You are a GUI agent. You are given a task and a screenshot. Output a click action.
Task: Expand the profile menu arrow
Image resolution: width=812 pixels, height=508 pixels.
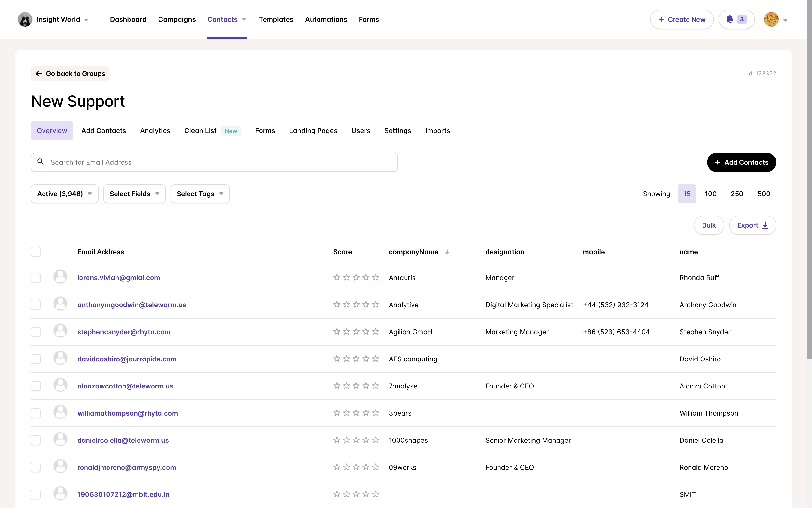(x=785, y=20)
